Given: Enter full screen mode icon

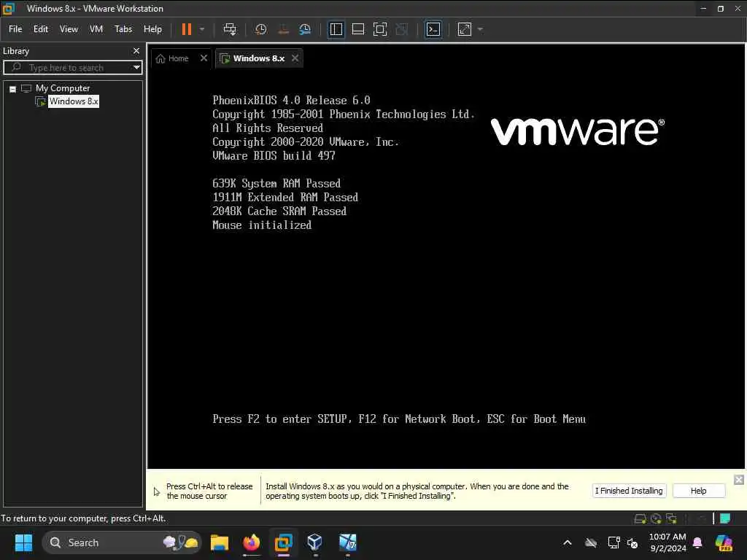Looking at the screenshot, I should [379, 29].
